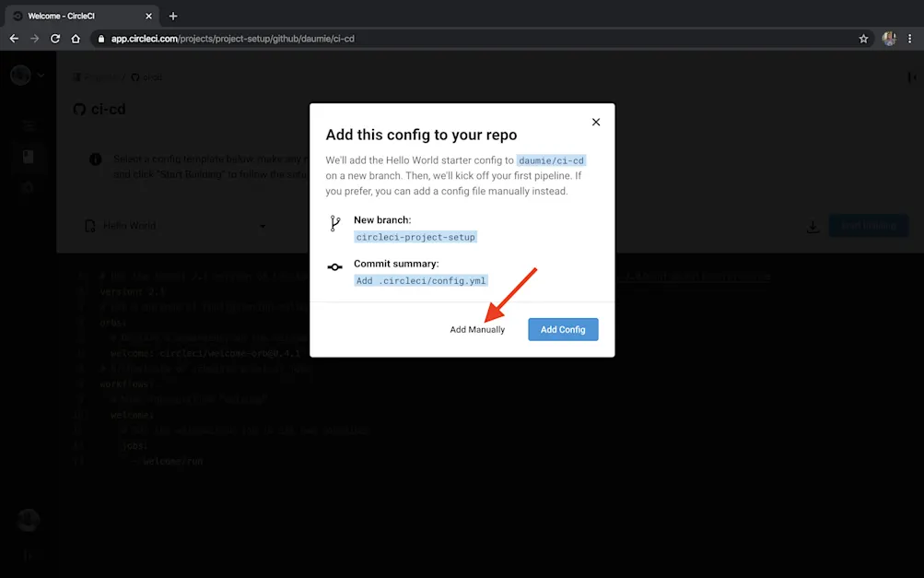Click the address bar URL
924x578 pixels.
click(x=233, y=39)
